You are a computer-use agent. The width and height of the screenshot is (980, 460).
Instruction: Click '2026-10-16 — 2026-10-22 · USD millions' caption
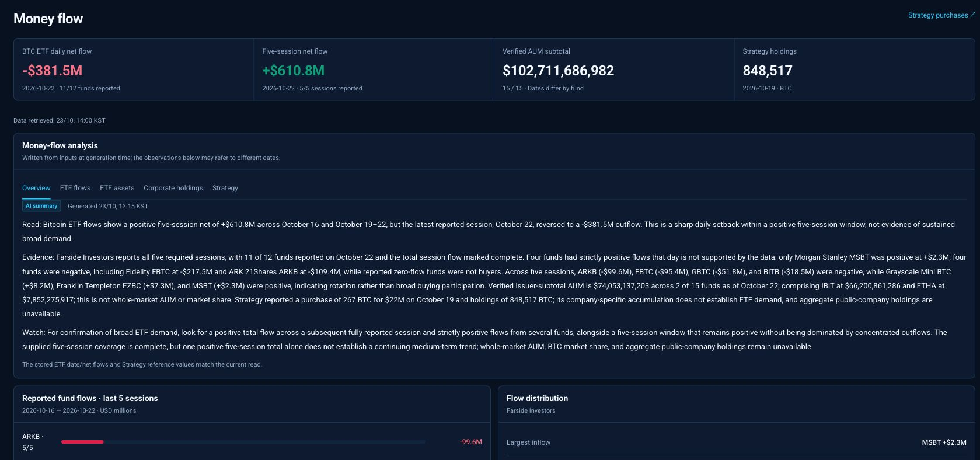click(79, 411)
